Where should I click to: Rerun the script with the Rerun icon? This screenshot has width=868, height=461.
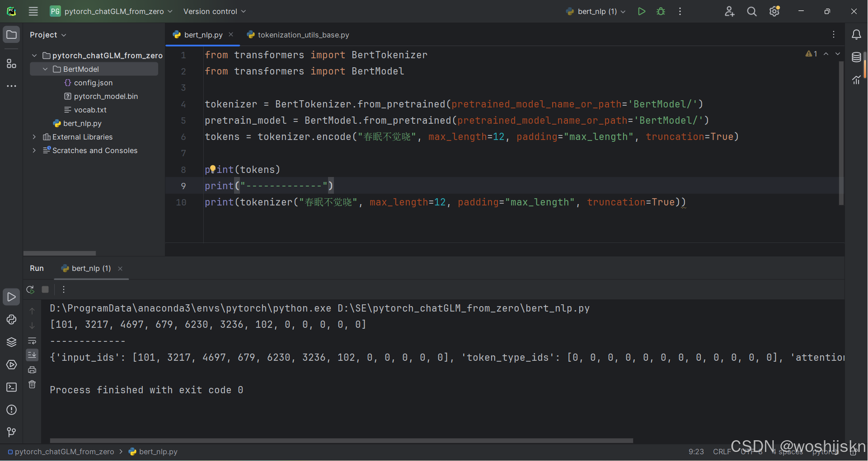[30, 289]
